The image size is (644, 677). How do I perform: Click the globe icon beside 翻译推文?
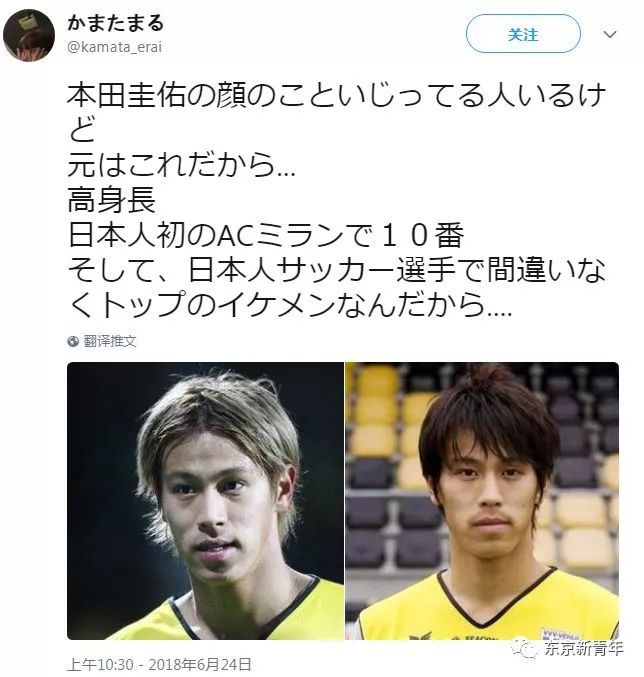(x=73, y=341)
